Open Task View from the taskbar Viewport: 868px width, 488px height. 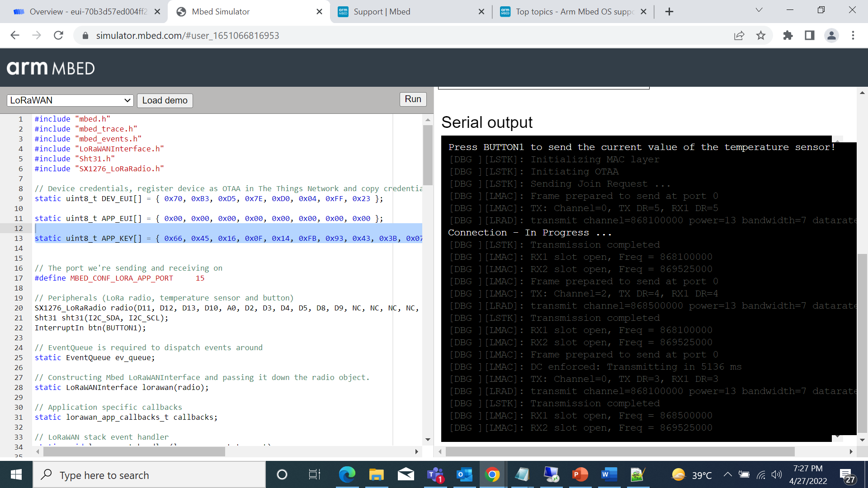pyautogui.click(x=314, y=475)
